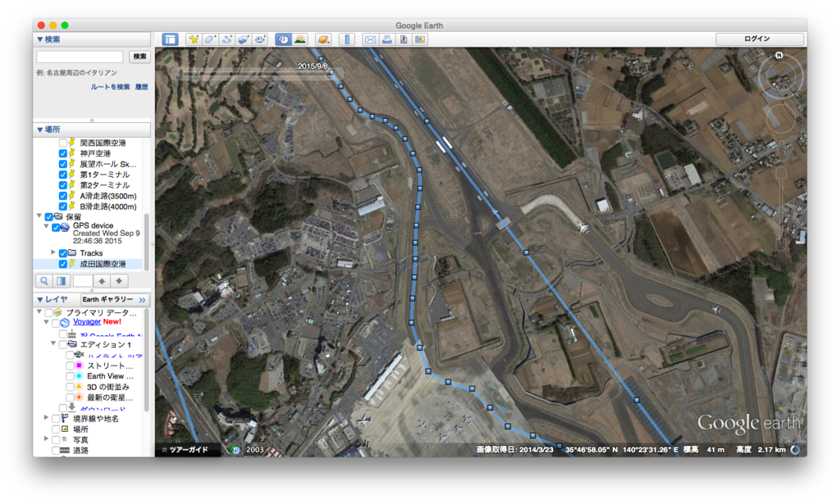The image size is (840, 504).
Task: Toggle the historical imagery clock button
Action: pyautogui.click(x=283, y=39)
